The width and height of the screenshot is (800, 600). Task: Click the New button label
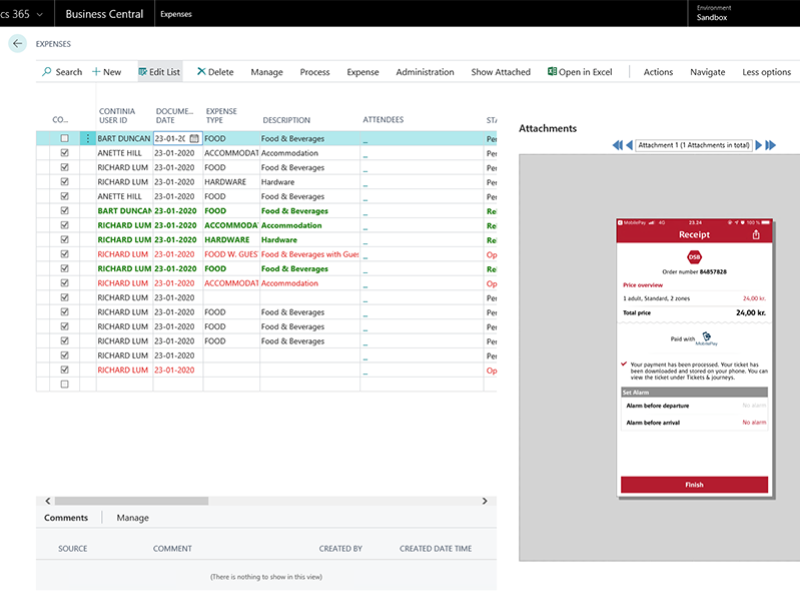(112, 72)
